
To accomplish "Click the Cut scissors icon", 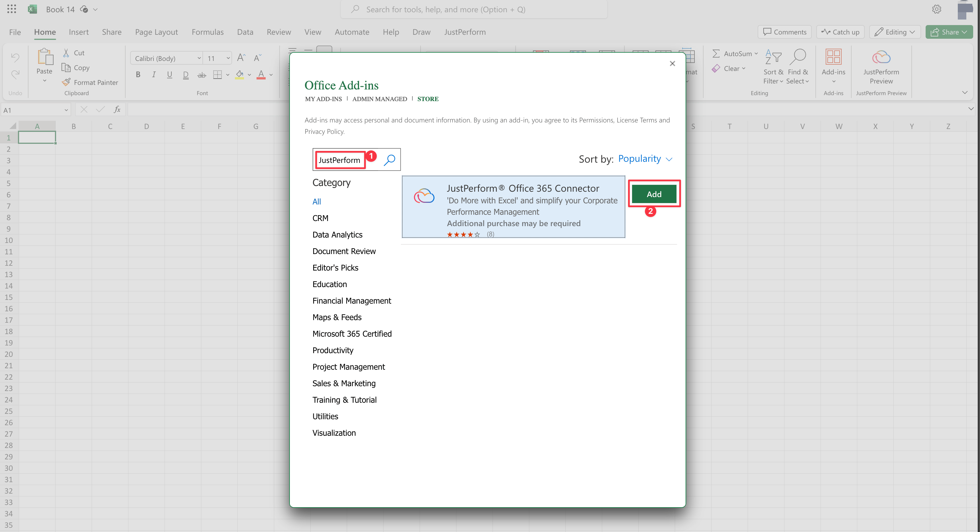I will pyautogui.click(x=66, y=53).
